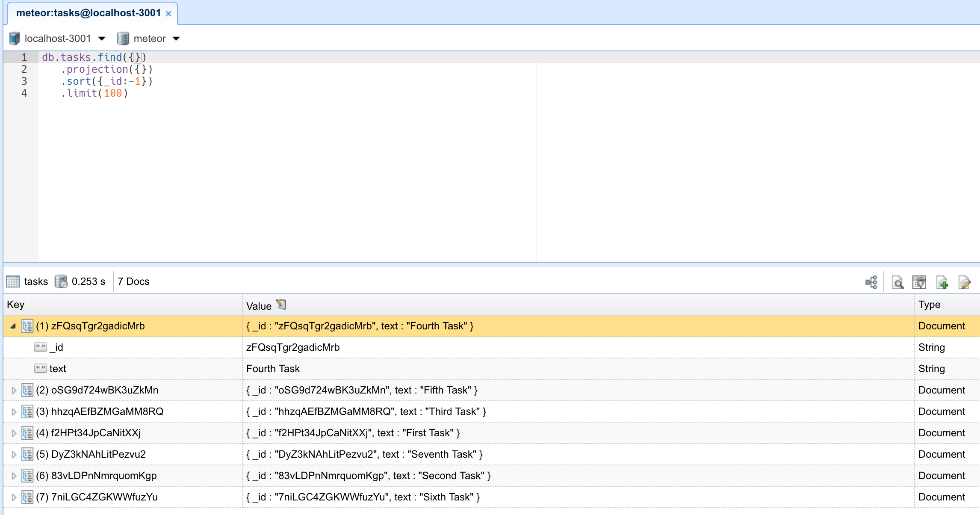Open the localhost-3001 connection dropdown
Screen dimensions: 980x515
pos(102,38)
